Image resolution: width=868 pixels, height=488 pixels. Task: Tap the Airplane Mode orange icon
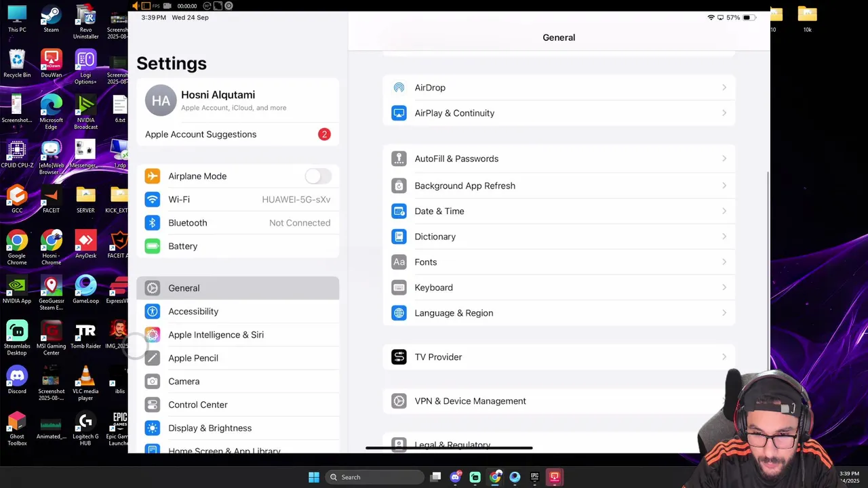153,176
